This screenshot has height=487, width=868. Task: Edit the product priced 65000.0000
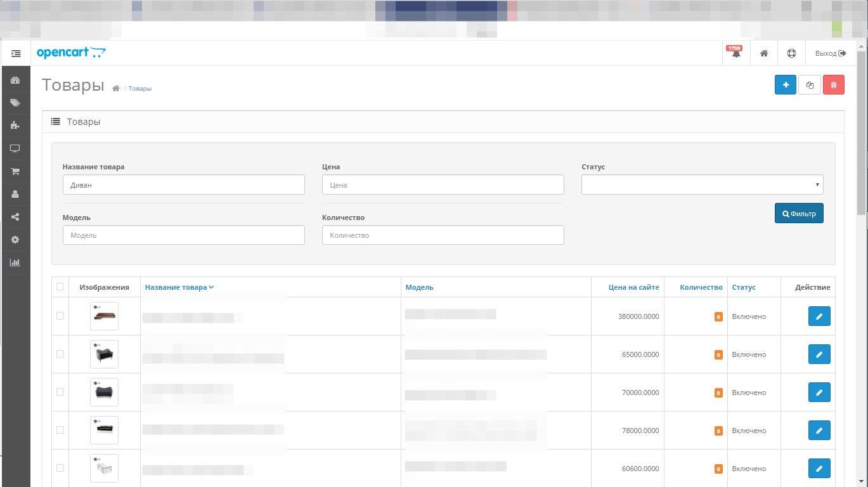click(x=819, y=354)
